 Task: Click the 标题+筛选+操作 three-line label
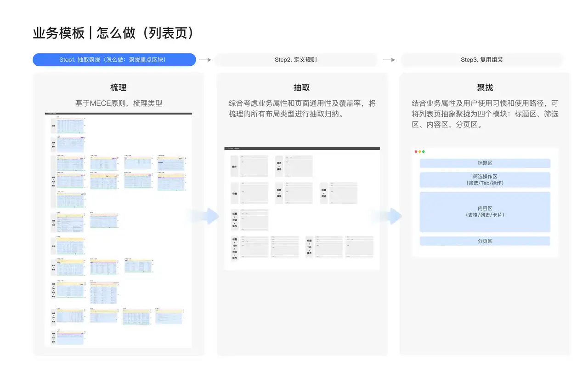pos(235,220)
